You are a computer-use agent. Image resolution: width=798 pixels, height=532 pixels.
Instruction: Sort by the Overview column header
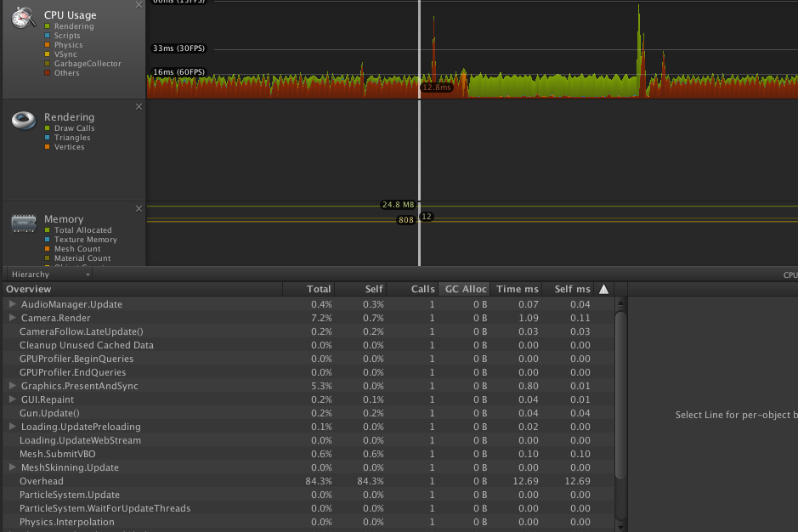tap(143, 289)
